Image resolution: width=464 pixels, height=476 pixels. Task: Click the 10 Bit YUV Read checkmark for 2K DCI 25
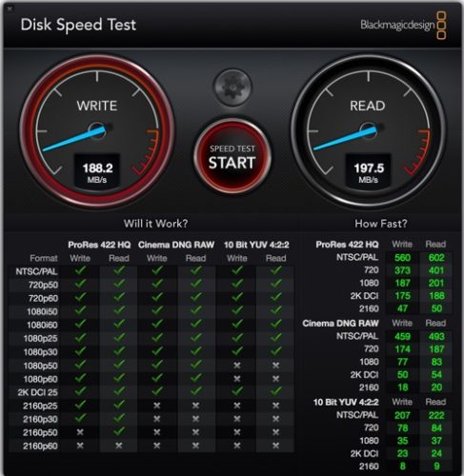click(276, 391)
